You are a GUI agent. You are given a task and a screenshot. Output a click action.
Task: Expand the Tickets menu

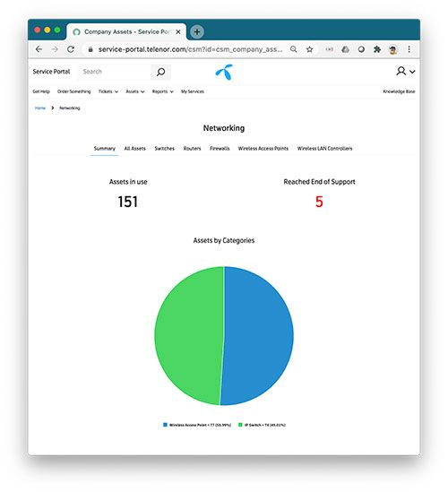coord(108,91)
